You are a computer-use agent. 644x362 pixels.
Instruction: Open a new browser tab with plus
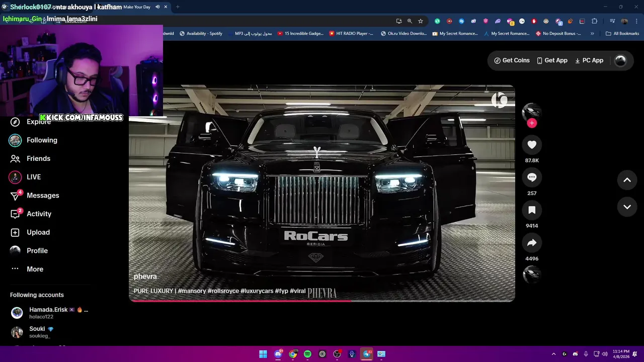[178, 7]
